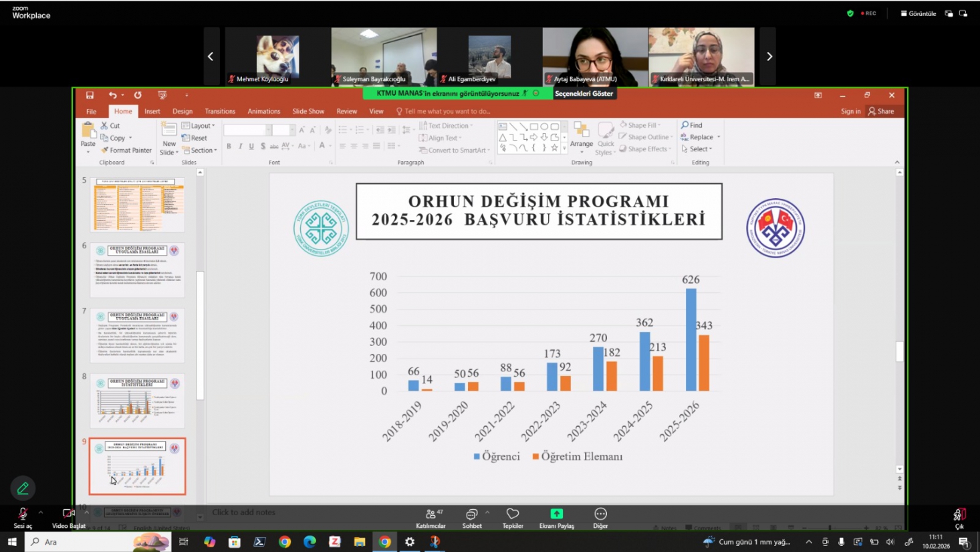This screenshot has height=552, width=980.
Task: Switch to the Insert ribbon tab
Action: (152, 112)
